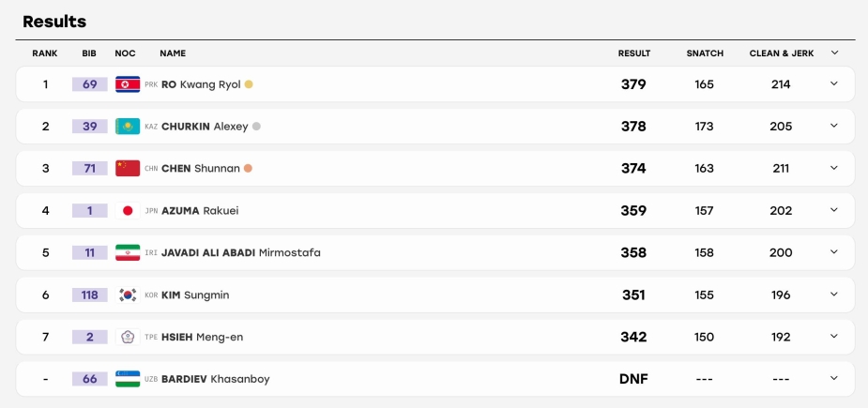
Task: Open athlete name AZUMA Rakuei
Action: click(200, 210)
